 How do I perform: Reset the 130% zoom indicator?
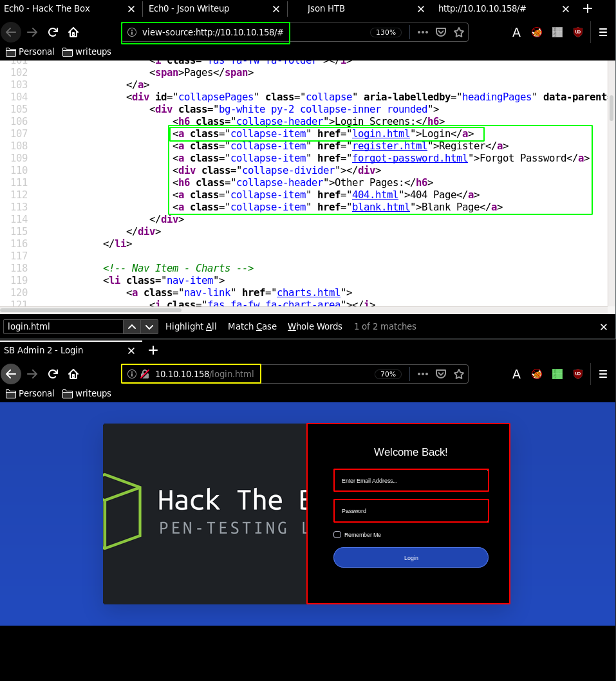pyautogui.click(x=386, y=32)
